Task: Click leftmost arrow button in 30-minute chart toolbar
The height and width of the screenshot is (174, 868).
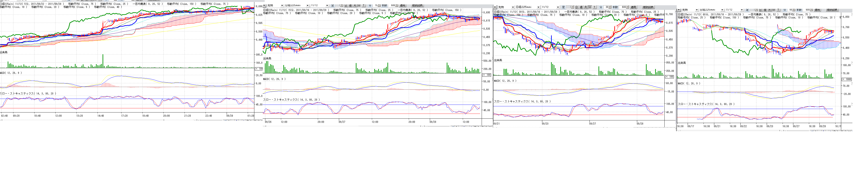Action: click(495, 7)
